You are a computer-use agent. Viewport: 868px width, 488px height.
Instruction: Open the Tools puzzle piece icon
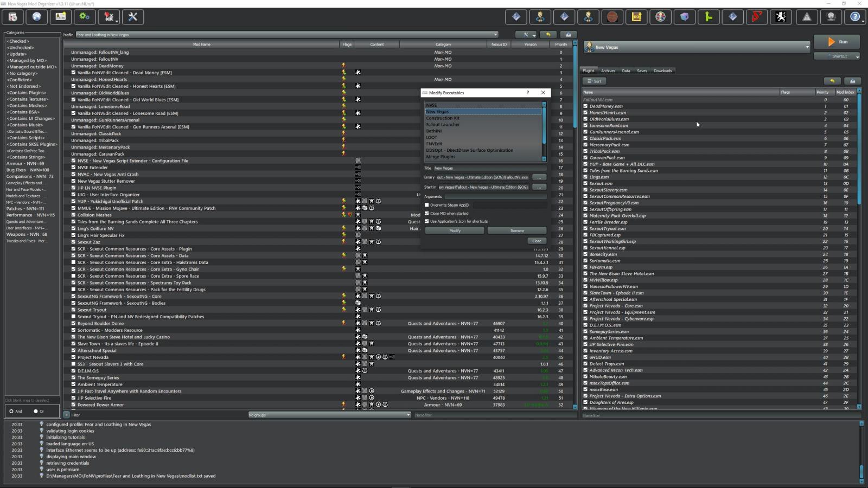pyautogui.click(x=109, y=17)
